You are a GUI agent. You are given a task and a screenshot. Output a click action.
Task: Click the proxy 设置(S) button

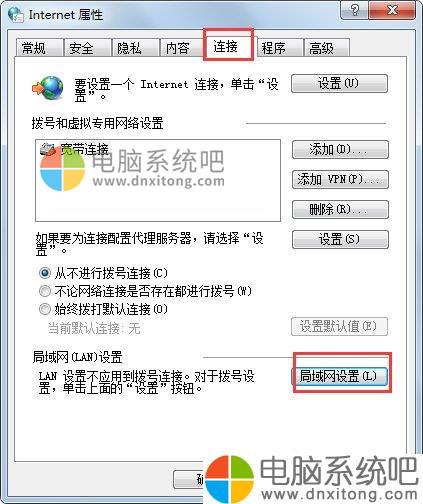pyautogui.click(x=340, y=239)
